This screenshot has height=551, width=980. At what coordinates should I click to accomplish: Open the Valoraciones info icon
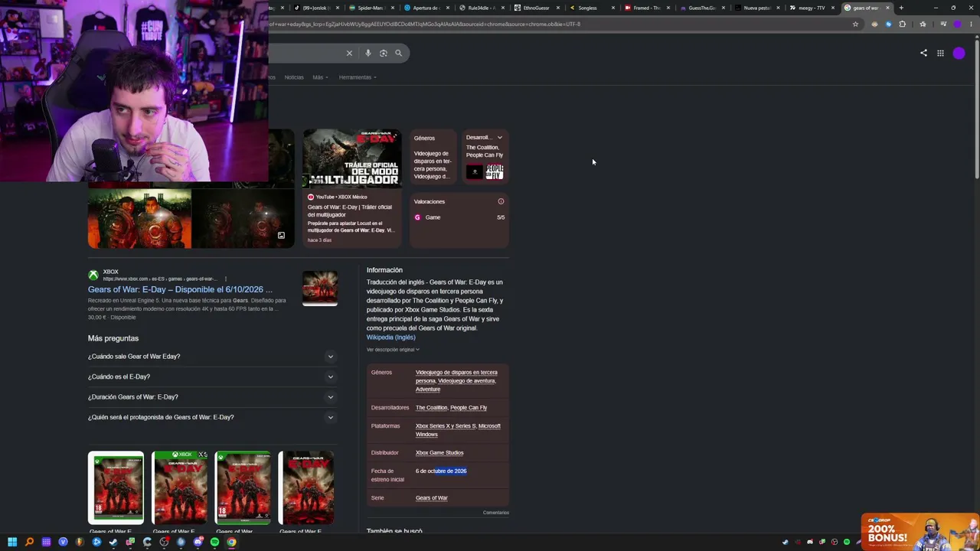tap(501, 201)
